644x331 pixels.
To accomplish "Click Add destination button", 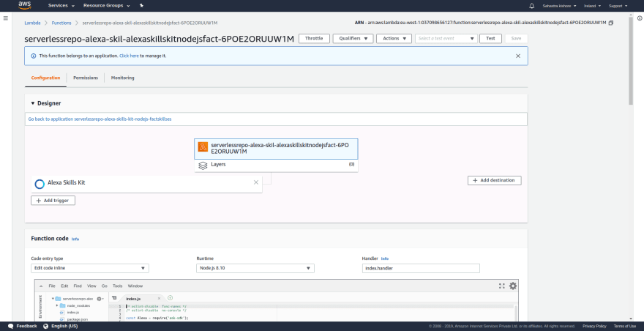I will pos(495,180).
